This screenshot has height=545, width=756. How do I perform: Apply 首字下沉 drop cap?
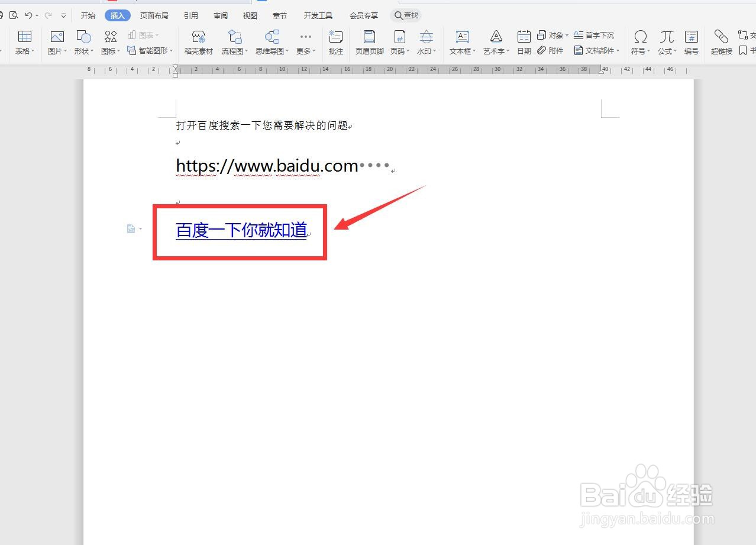[x=594, y=36]
